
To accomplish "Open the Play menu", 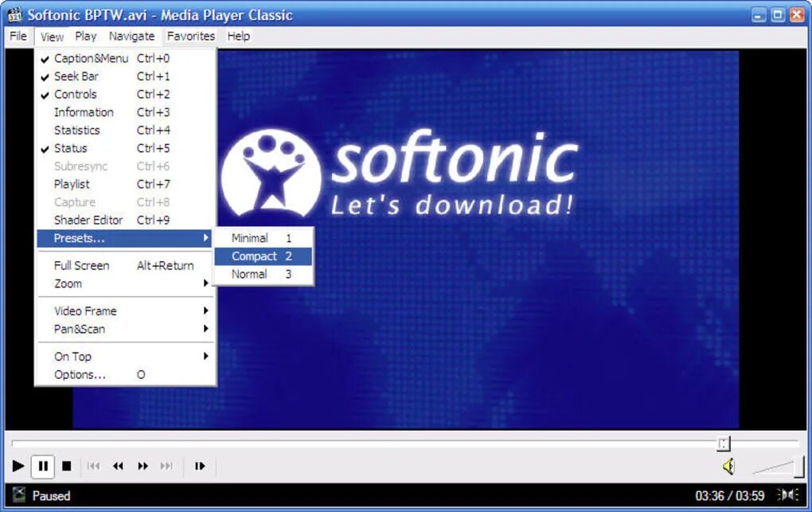I will click(x=85, y=37).
